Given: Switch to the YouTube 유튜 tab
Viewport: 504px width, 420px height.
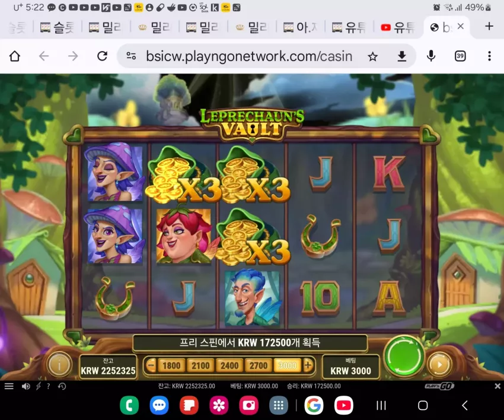Looking at the screenshot, I should 398,28.
